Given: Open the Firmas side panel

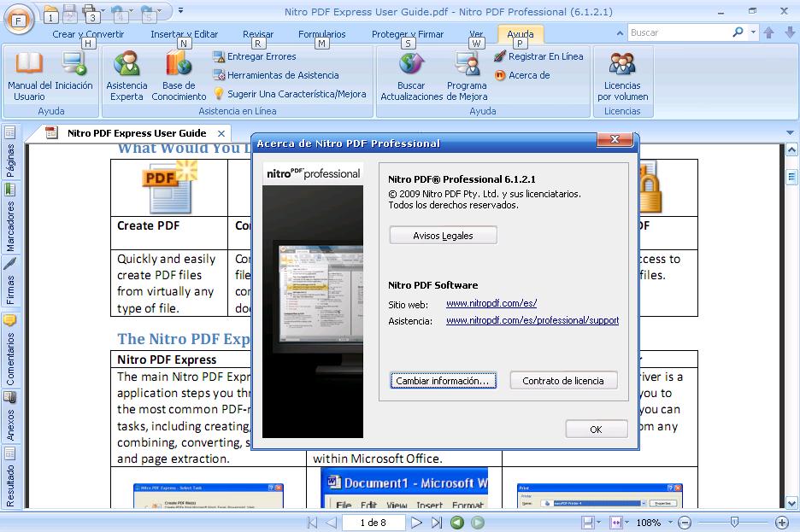Looking at the screenshot, I should 10,281.
